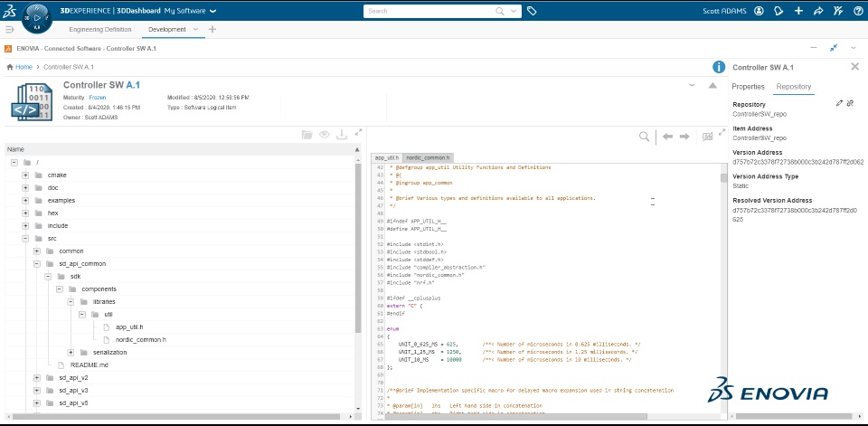The width and height of the screenshot is (868, 426).
Task: Close the Controller SW A.1 side panel
Action: [854, 66]
